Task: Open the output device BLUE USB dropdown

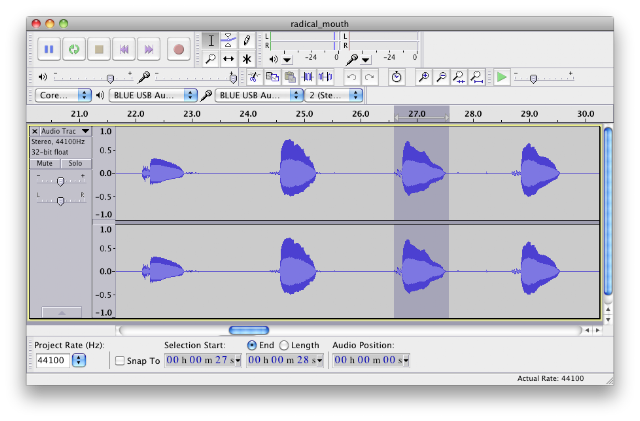Action: pyautogui.click(x=153, y=95)
